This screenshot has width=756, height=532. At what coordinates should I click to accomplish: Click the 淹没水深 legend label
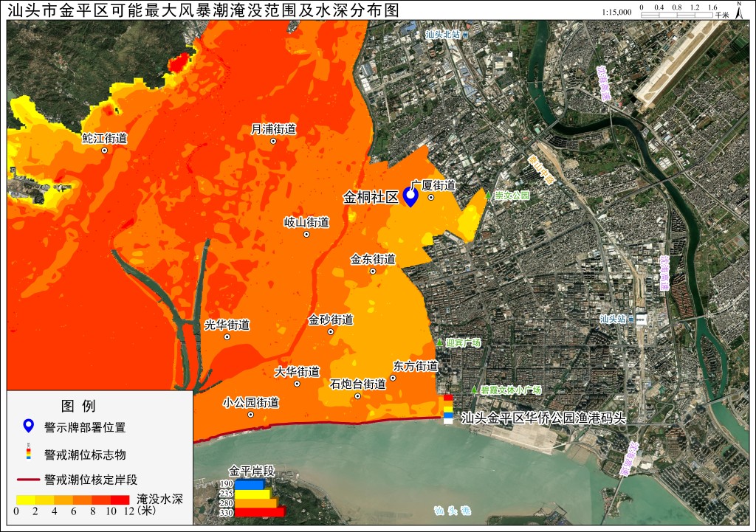159,499
